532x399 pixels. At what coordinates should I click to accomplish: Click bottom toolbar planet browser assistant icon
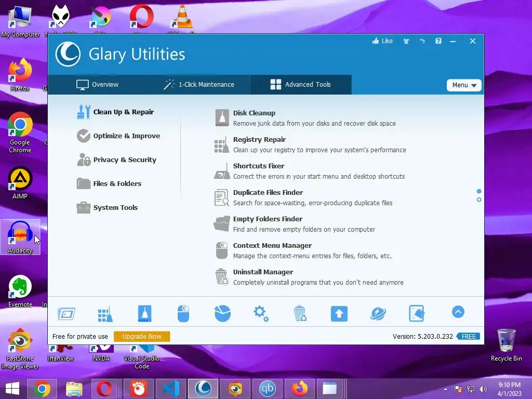[x=378, y=313]
